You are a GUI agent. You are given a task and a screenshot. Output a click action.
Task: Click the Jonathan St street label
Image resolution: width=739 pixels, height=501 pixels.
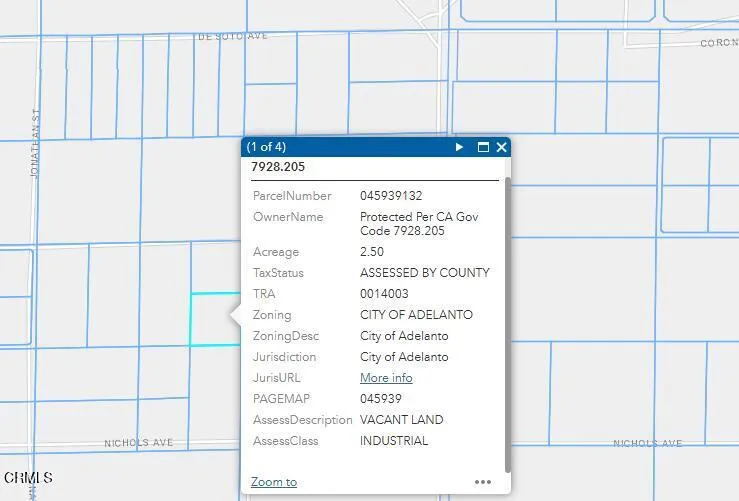(x=34, y=143)
